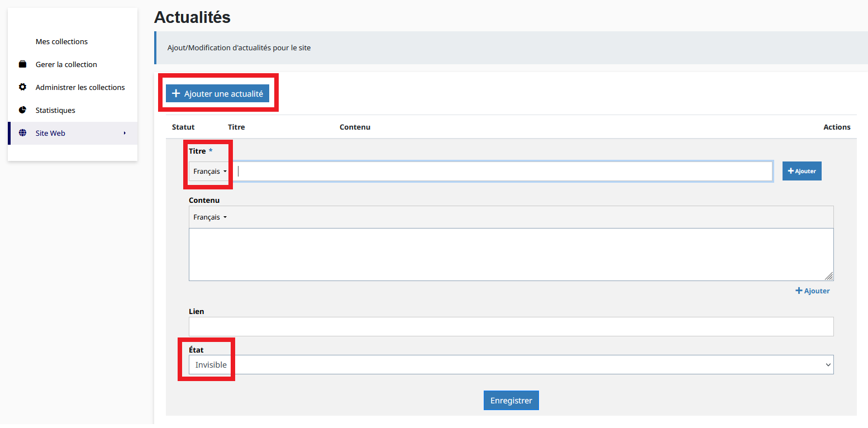Open Mes collections in the sidebar
Image resolution: width=868 pixels, height=428 pixels.
click(x=61, y=41)
